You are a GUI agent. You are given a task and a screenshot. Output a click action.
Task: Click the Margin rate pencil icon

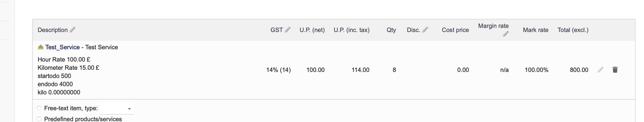506,34
